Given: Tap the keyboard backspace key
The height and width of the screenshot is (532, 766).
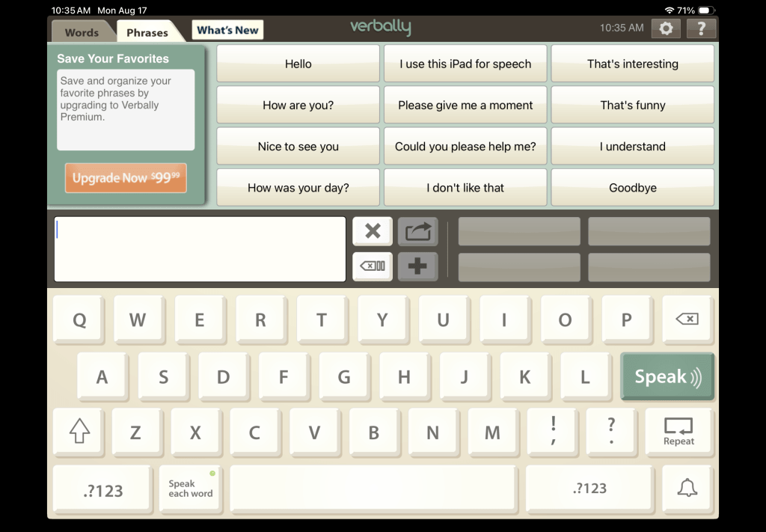Looking at the screenshot, I should tap(687, 319).
